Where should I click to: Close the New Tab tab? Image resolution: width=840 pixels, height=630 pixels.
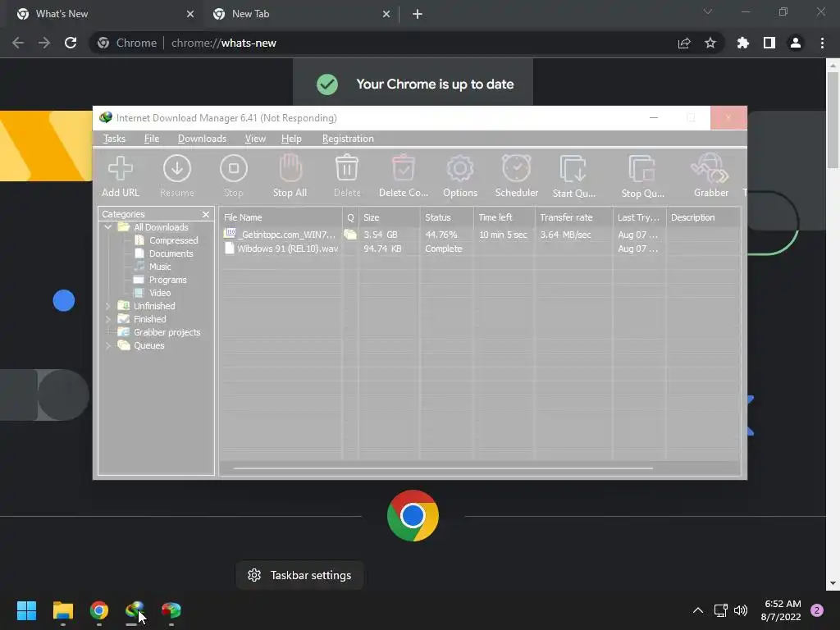click(386, 14)
